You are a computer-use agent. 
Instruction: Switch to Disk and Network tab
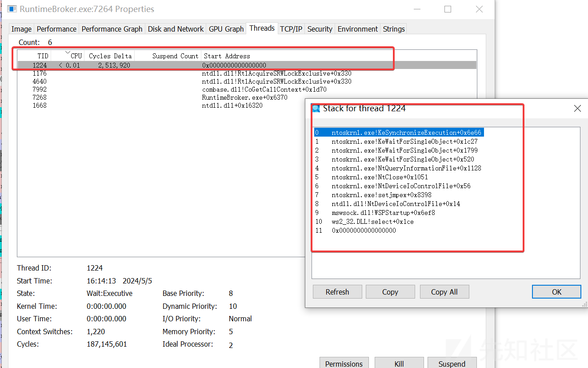pyautogui.click(x=176, y=29)
